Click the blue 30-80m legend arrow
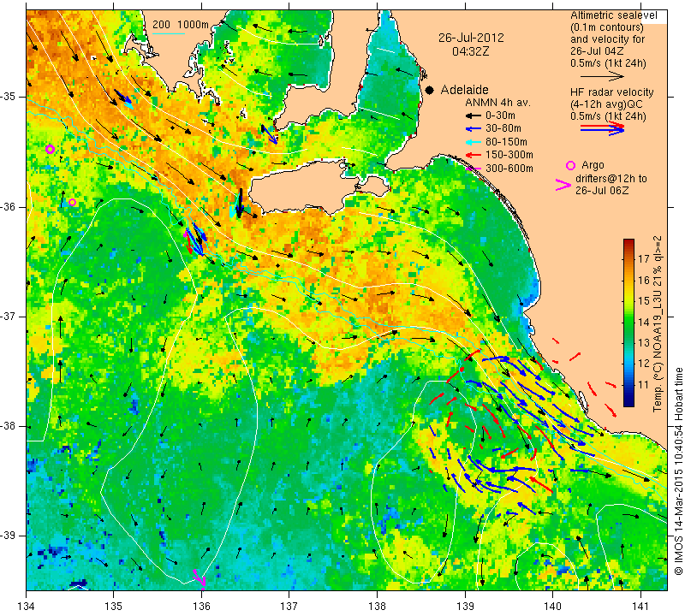This screenshot has width=685, height=616. coord(472,129)
